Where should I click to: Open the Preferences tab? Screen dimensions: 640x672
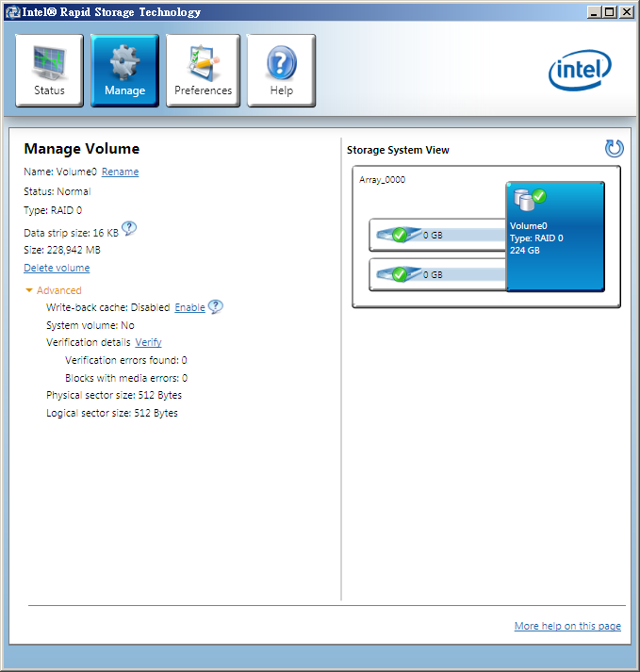203,71
